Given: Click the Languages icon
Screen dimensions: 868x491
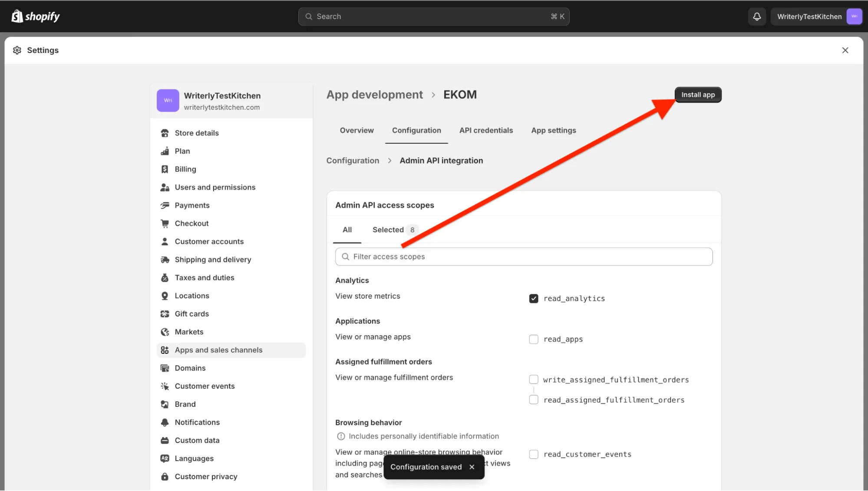Looking at the screenshot, I should (165, 458).
